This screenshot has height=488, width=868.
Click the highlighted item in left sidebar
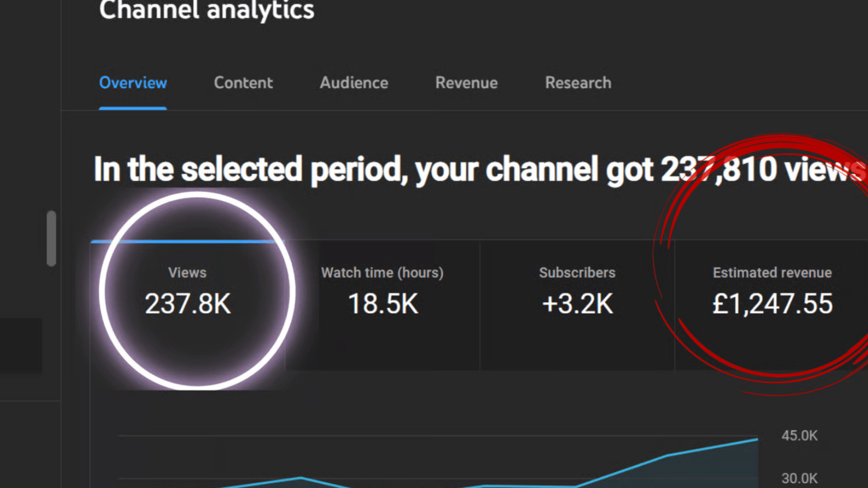point(21,345)
